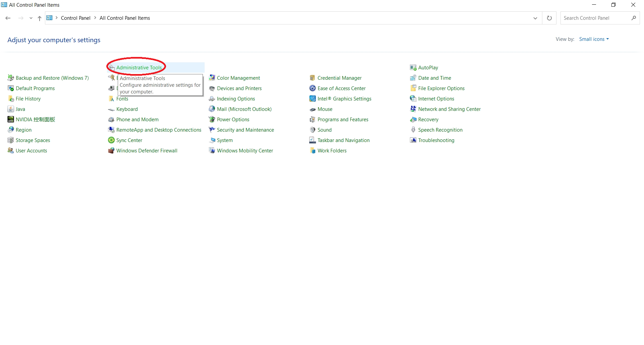The width and height of the screenshot is (644, 345).
Task: Open the Keyboard icon
Action: click(111, 109)
